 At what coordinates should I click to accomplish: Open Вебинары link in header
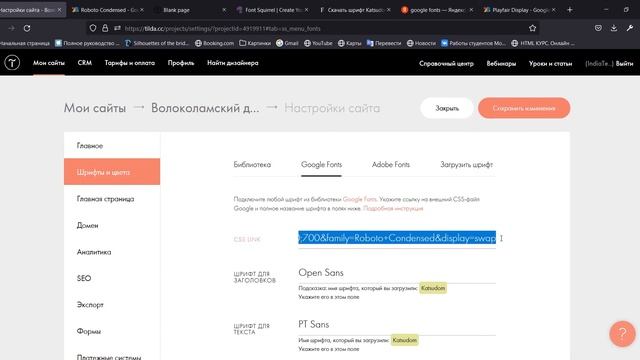pos(501,63)
